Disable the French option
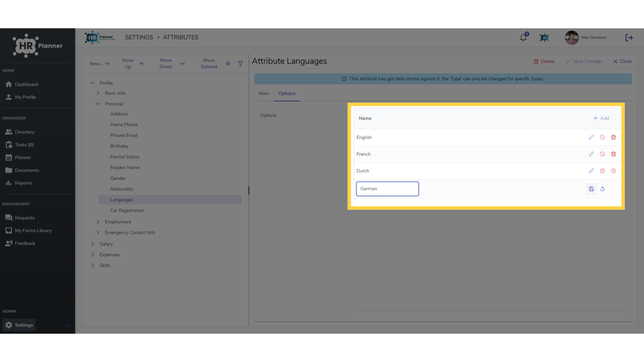The width and height of the screenshot is (644, 362). point(602,154)
